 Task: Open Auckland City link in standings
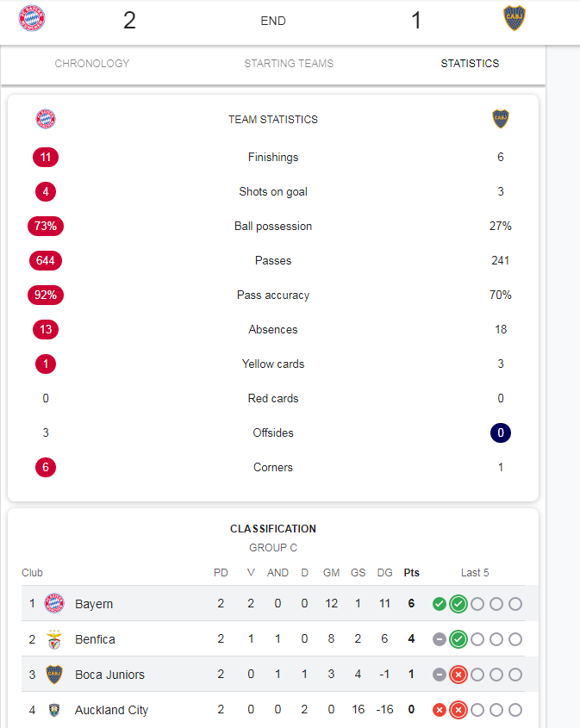click(111, 710)
